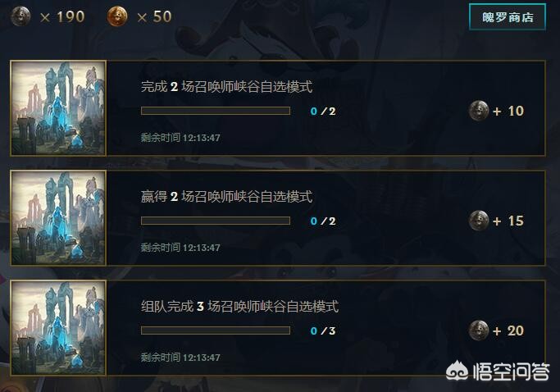
Task: Open the 赢得 2 场召唤师峡谷自选模式 mission title
Action: point(226,196)
